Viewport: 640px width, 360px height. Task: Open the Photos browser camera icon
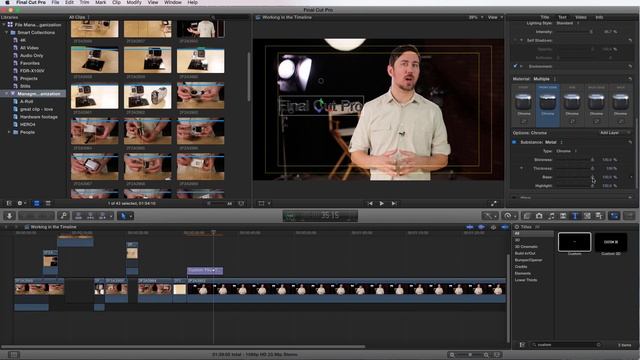click(x=539, y=216)
